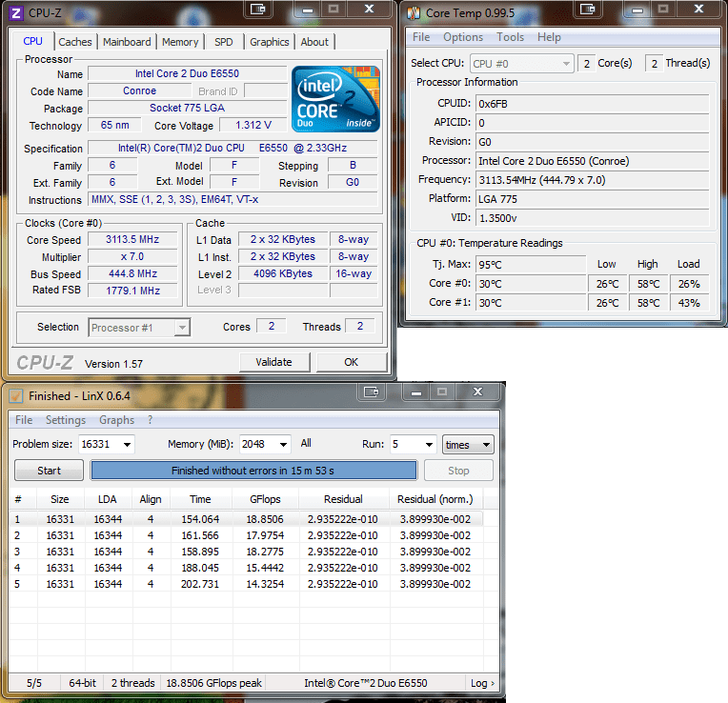Open the Caches tab in CPU-Z
The height and width of the screenshot is (703, 728).
pyautogui.click(x=75, y=42)
